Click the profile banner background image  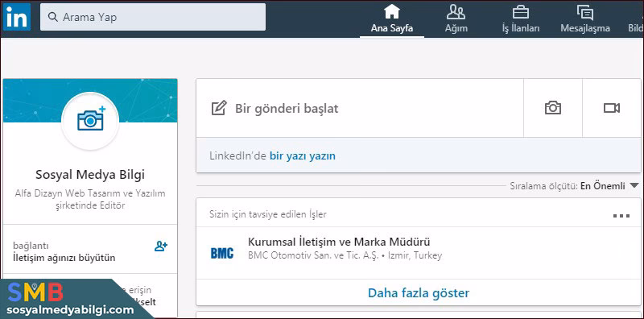[90, 101]
